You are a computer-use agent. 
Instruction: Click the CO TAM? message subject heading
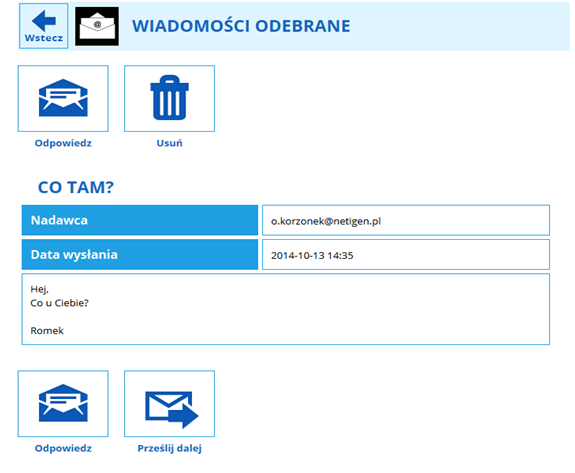[76, 187]
